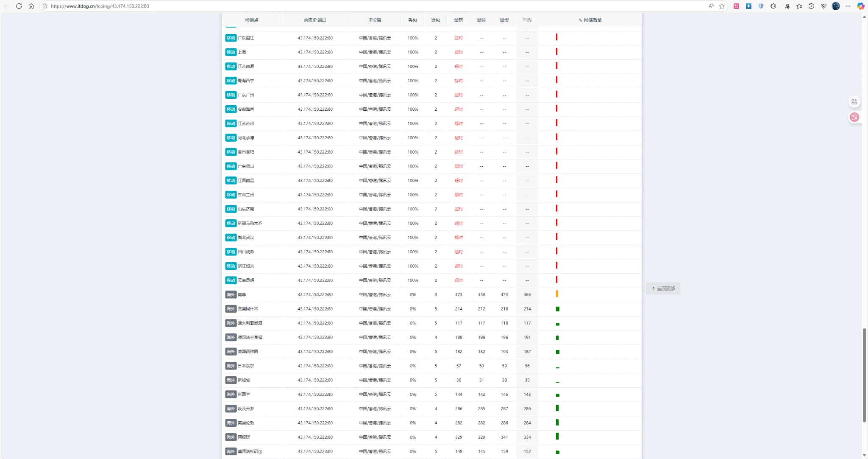The image size is (868, 459).
Task: Click 返回顶部 back-to-top button
Action: coord(663,288)
